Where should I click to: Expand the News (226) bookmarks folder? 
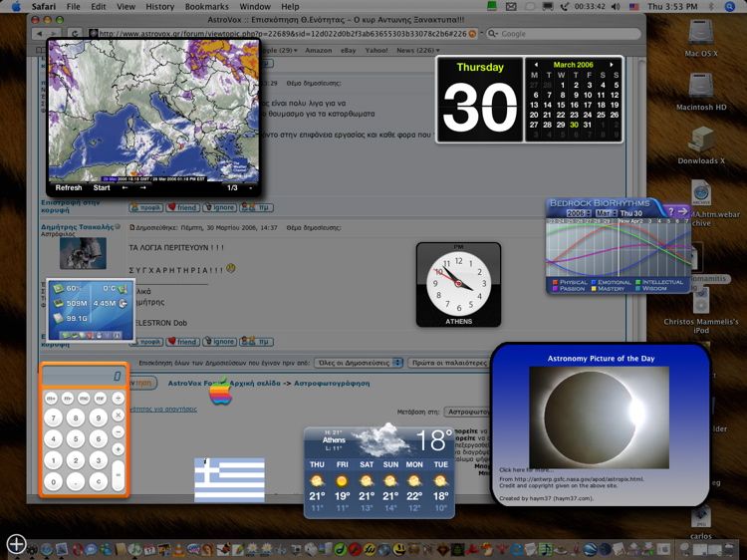point(417,50)
